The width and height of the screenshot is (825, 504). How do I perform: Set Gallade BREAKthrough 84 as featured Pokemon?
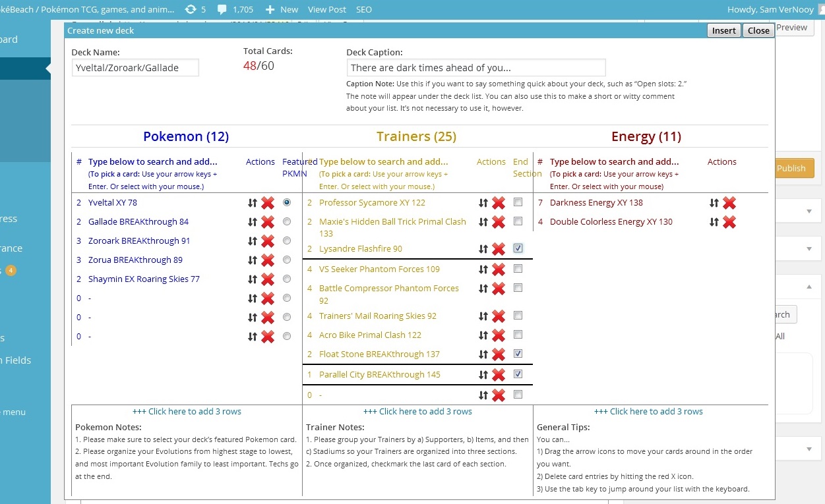(x=286, y=221)
